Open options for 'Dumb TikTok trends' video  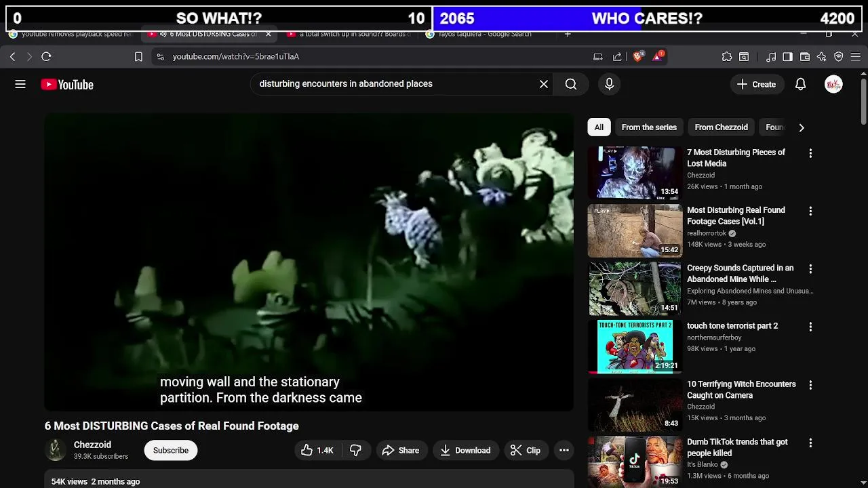(810, 443)
